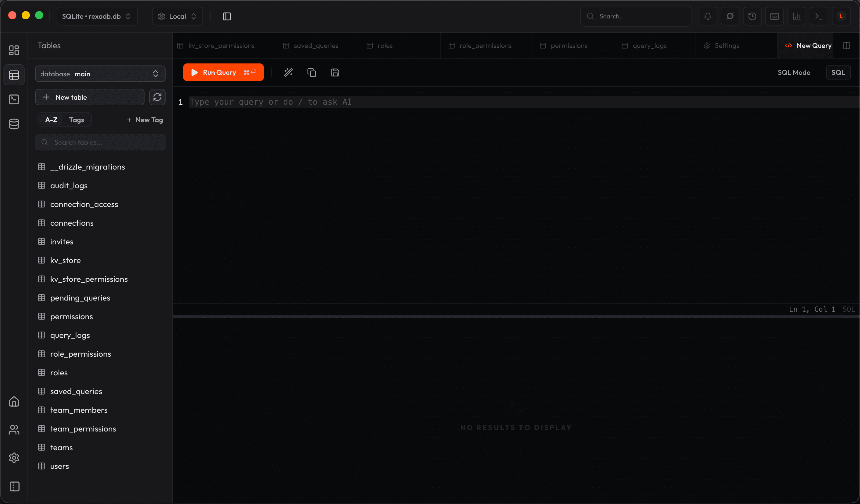Screen dimensions: 860x504
Task: Click the Ln 1, Col 1 status text
Action: click(x=812, y=309)
